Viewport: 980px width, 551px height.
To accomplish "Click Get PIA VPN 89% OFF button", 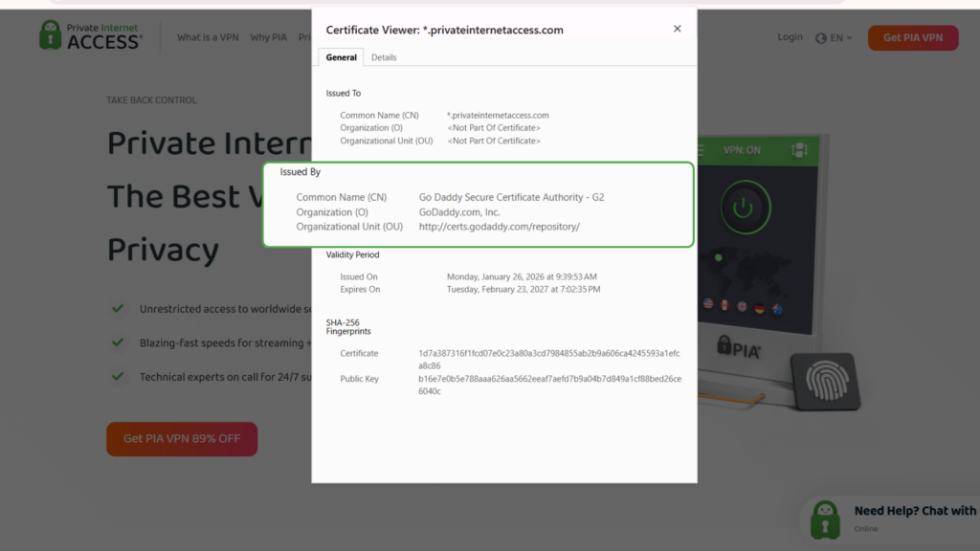I will [x=182, y=438].
